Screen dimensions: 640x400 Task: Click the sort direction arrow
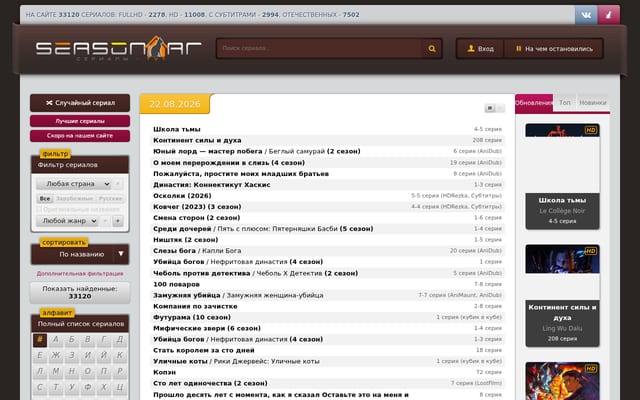[x=121, y=254]
